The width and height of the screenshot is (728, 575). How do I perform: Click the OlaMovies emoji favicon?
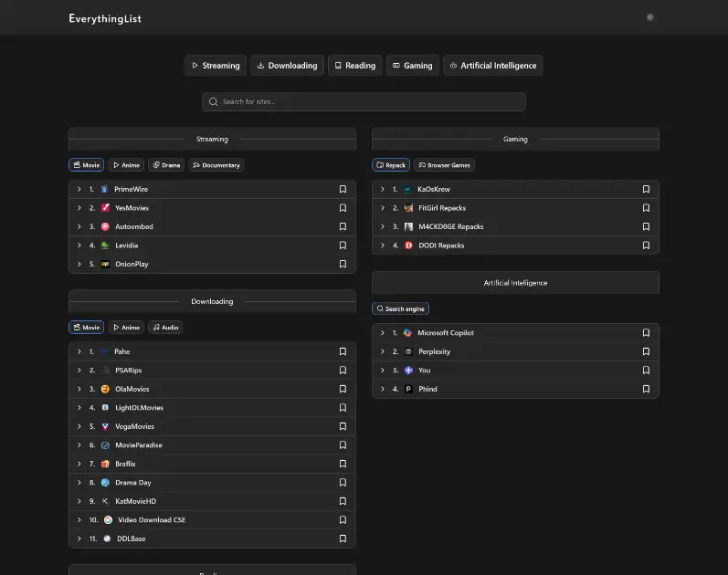pos(105,389)
